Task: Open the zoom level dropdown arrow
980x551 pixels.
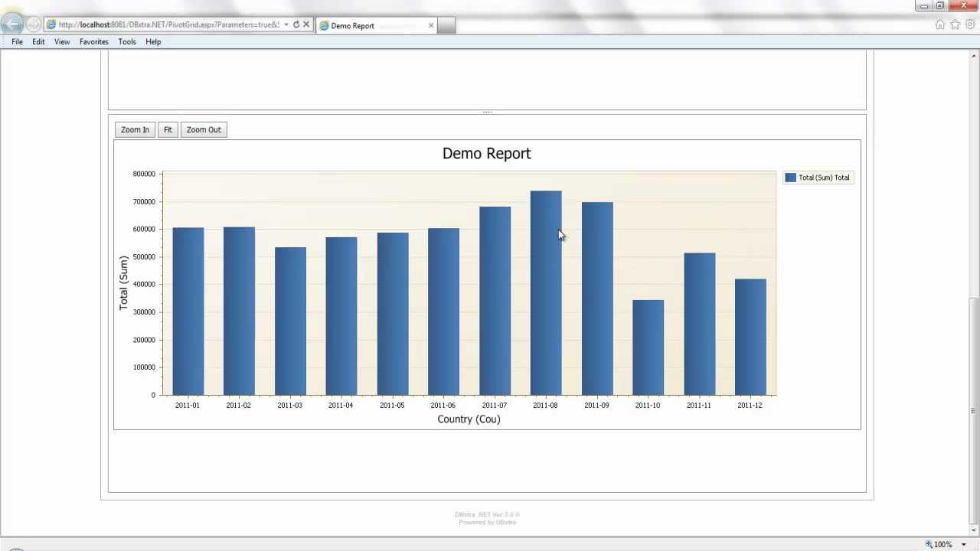Action: click(x=964, y=545)
